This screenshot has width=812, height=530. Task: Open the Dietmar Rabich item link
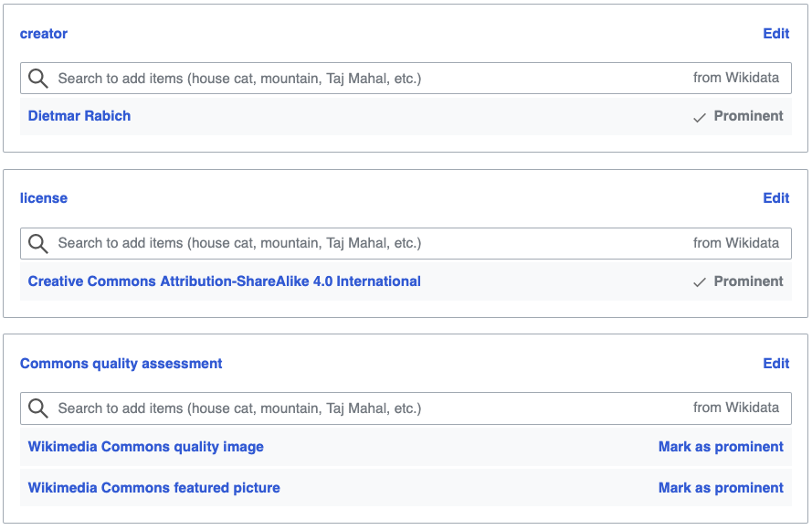(79, 116)
